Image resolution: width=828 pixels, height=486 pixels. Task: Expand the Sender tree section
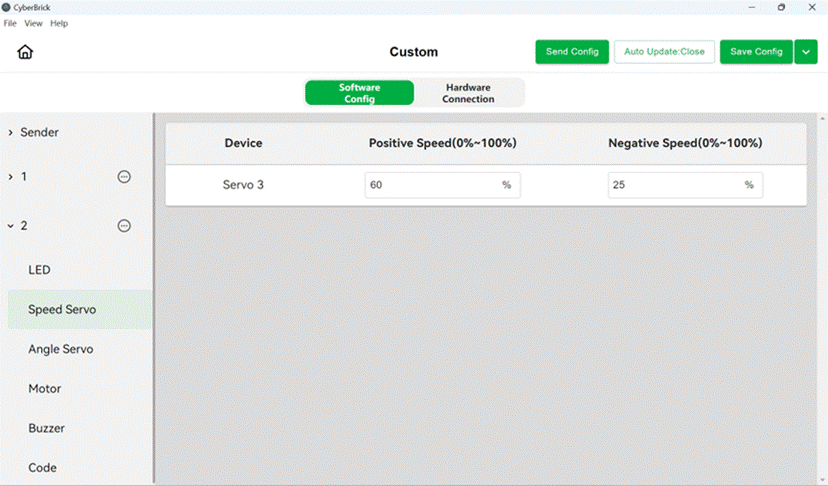(11, 133)
